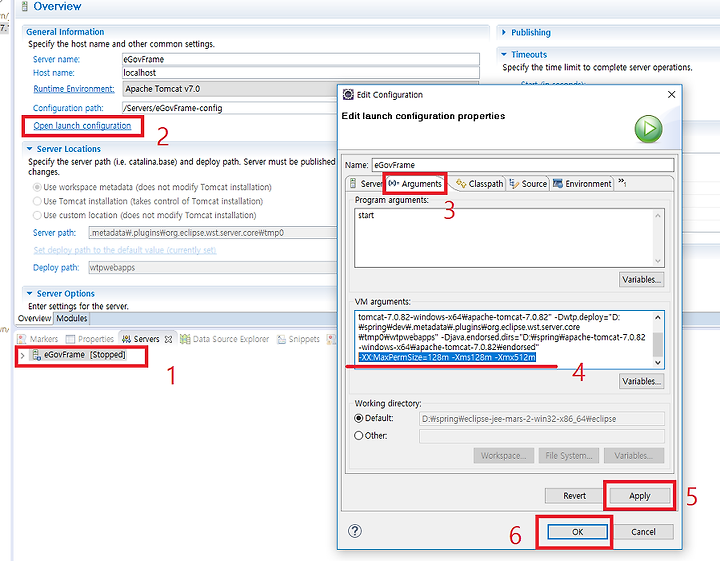Image resolution: width=720 pixels, height=561 pixels.
Task: Click the Revert button
Action: (574, 496)
